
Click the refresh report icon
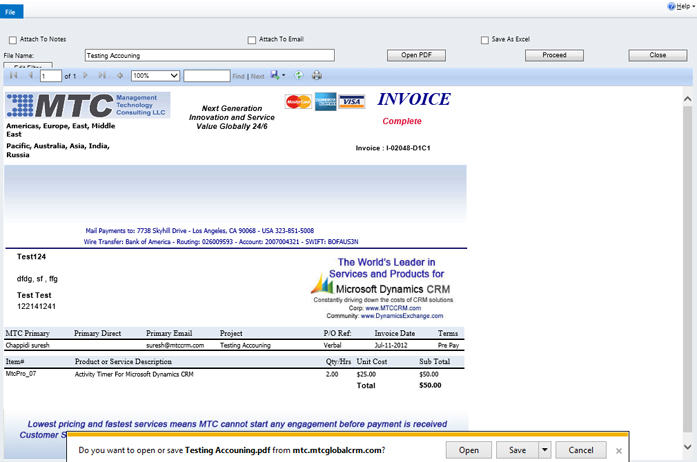pos(298,75)
